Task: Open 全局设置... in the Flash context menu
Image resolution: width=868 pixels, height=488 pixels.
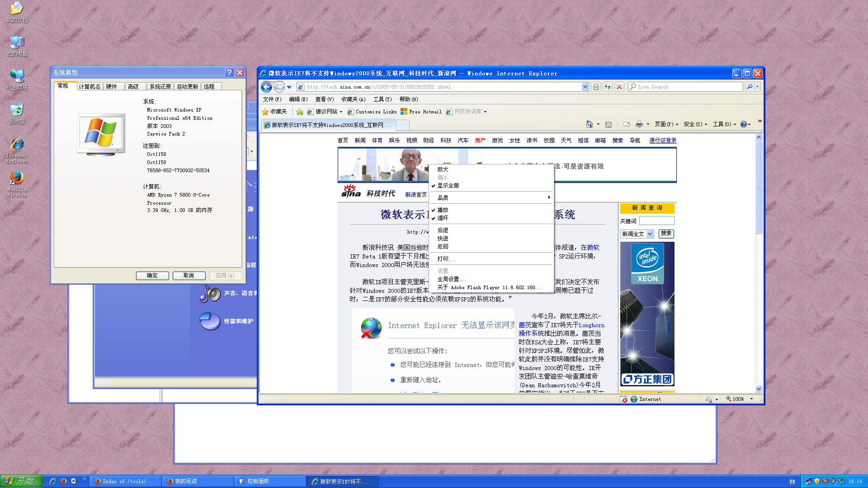Action: click(491, 279)
